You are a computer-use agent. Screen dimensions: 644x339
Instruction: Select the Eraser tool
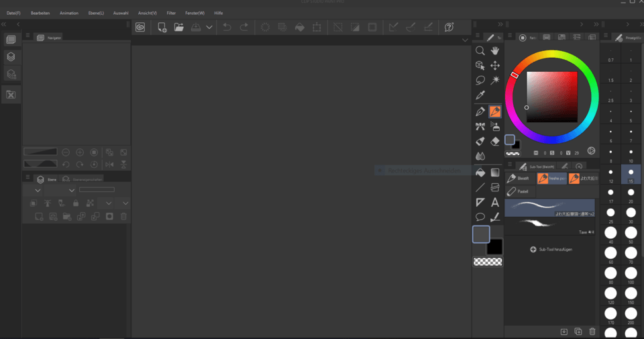coord(495,142)
